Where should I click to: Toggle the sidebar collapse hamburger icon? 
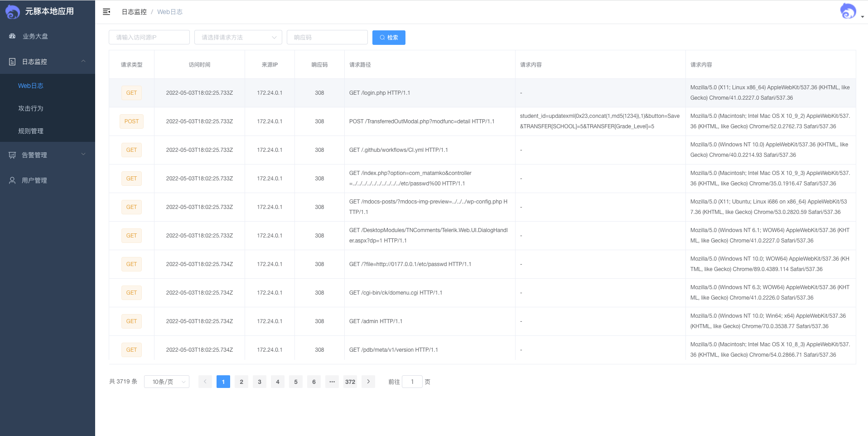coord(106,12)
